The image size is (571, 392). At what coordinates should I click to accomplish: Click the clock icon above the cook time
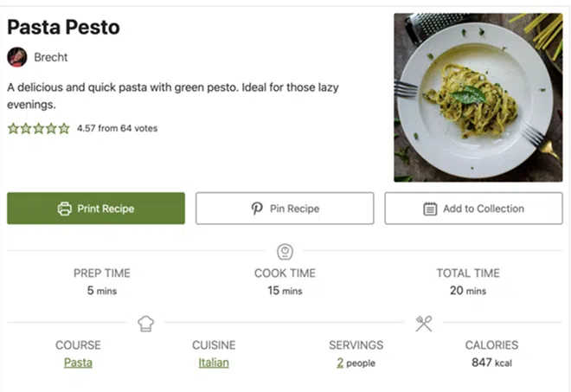(x=285, y=252)
